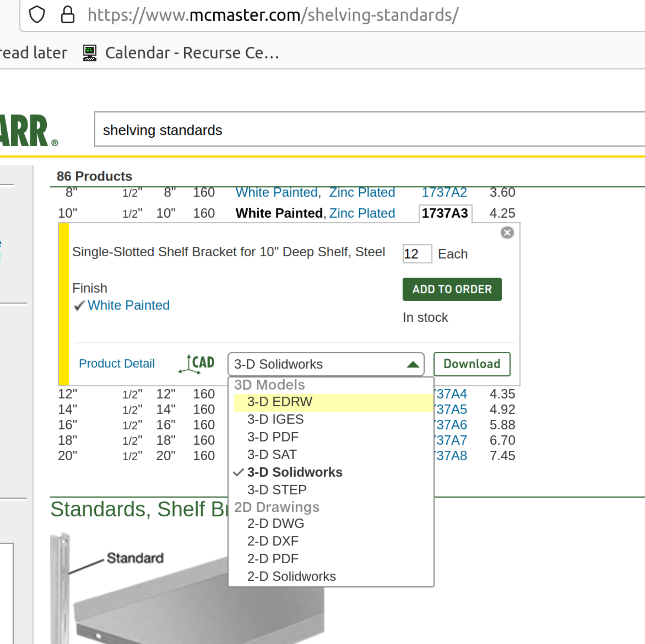Open part number ending 37A4
This screenshot has width=645, height=644.
[x=450, y=394]
